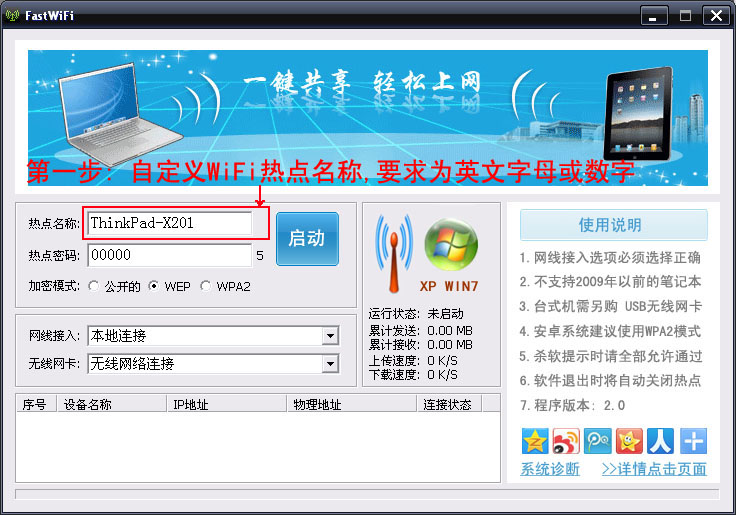Image resolution: width=736 pixels, height=515 pixels.
Task: Share via the blue Renren icon
Action: click(660, 441)
